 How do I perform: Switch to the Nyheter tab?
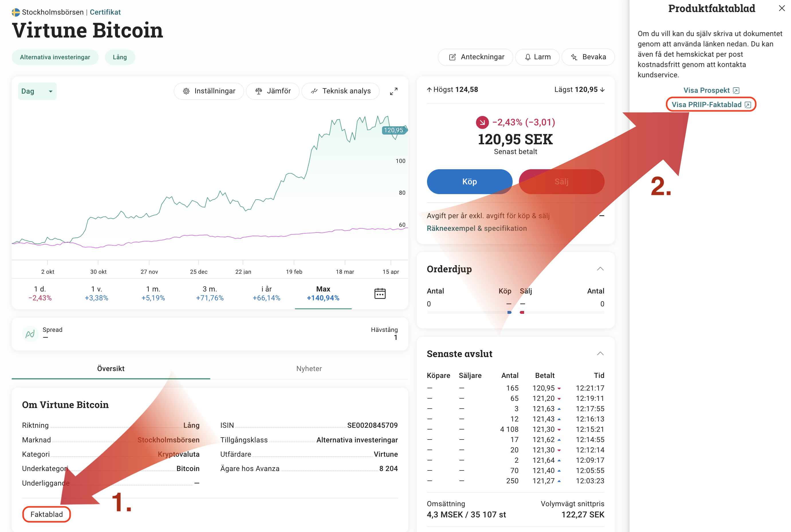coord(309,369)
